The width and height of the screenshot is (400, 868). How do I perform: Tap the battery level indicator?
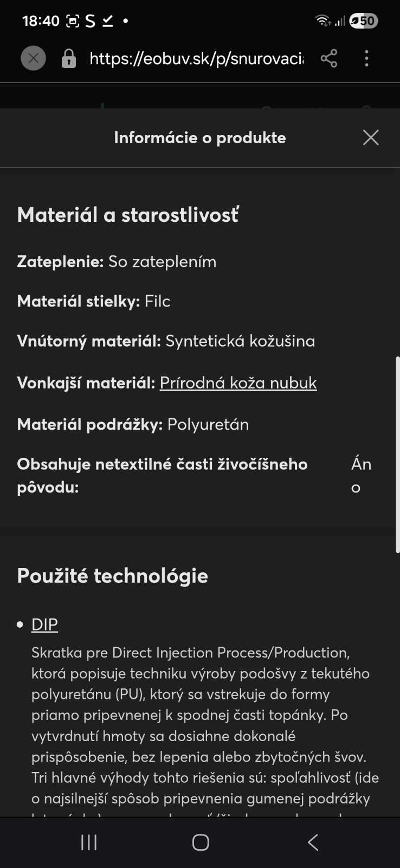[363, 21]
